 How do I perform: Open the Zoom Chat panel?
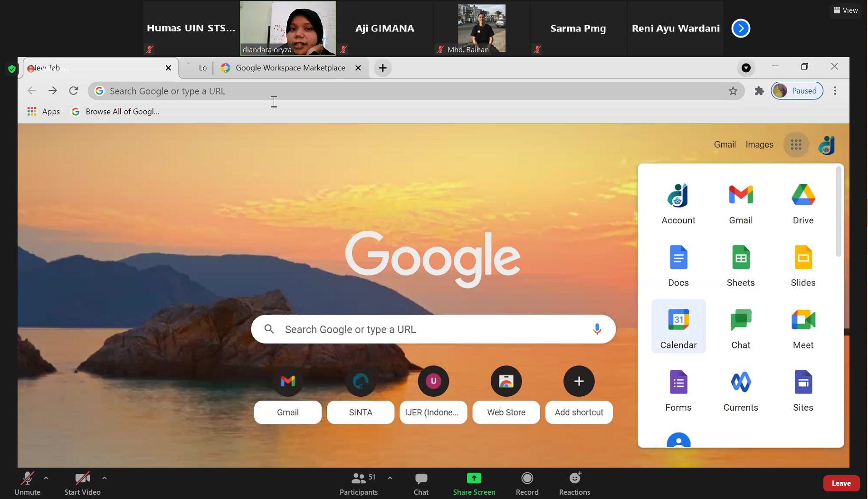pyautogui.click(x=421, y=483)
